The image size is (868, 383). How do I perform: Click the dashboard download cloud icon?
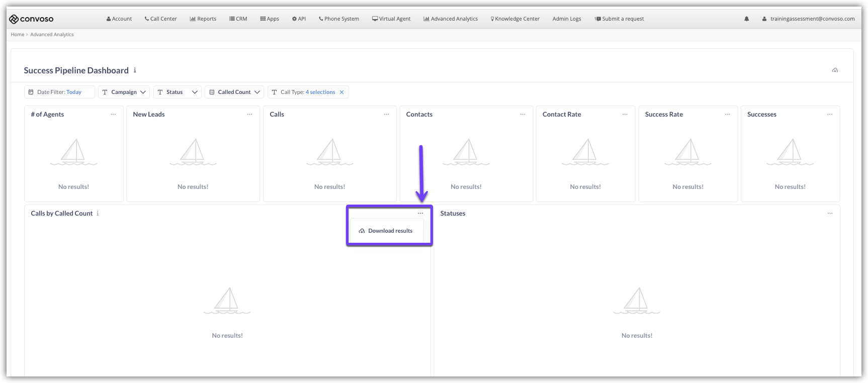835,70
